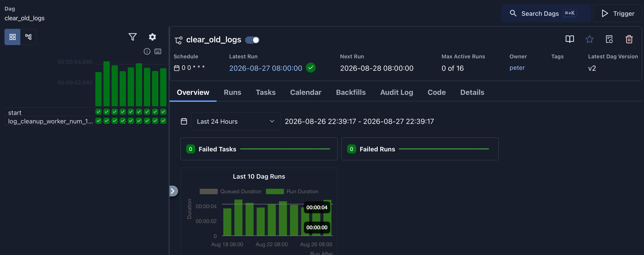The width and height of the screenshot is (644, 255).
Task: Click the ⌘+K shortcut badge
Action: (x=570, y=13)
